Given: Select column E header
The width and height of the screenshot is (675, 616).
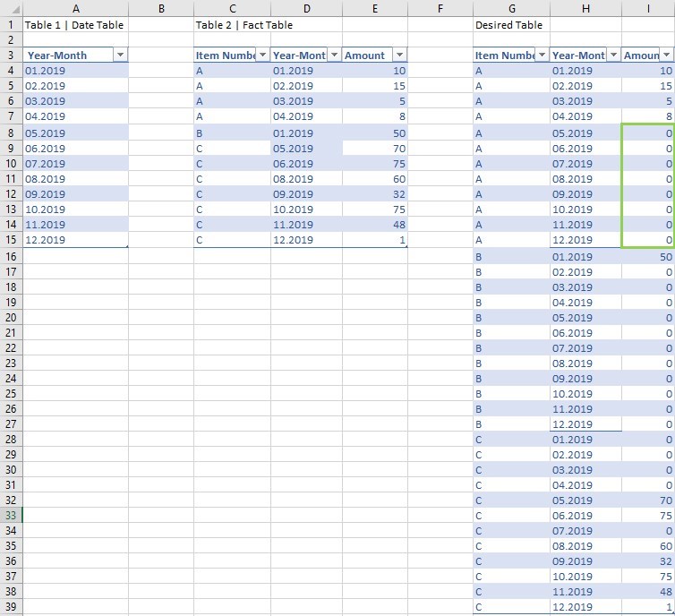Looking at the screenshot, I should pyautogui.click(x=375, y=9).
